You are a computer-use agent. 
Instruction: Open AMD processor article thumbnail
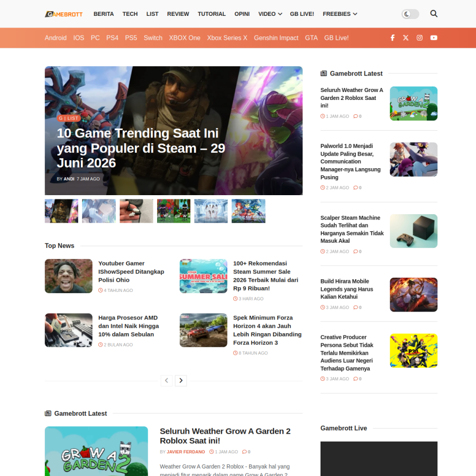point(69,330)
